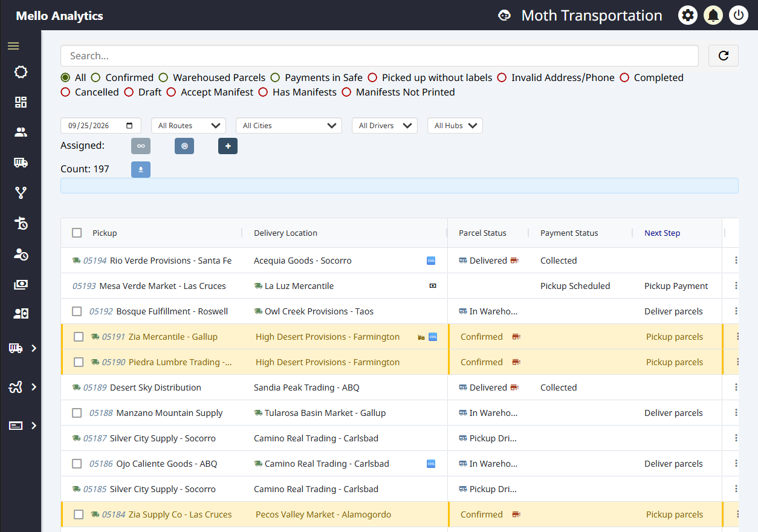Check the select-all checkbox in table header
Screen dimensions: 758x532
77,233
